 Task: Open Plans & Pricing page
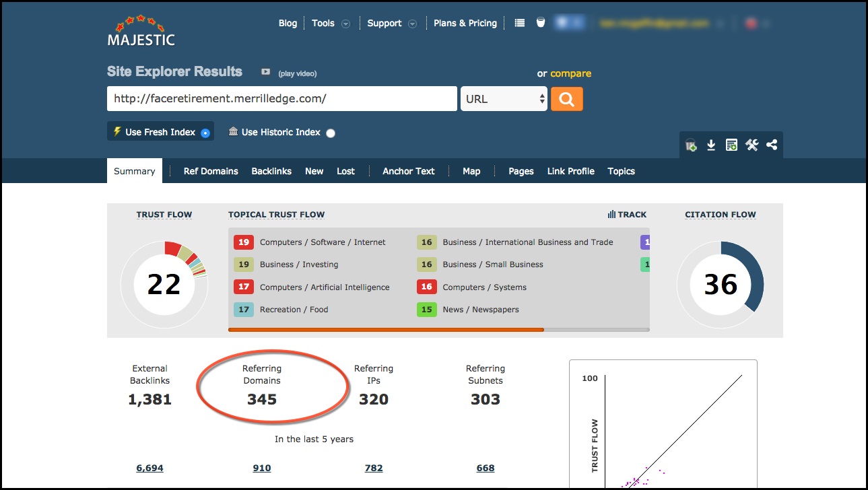[465, 23]
